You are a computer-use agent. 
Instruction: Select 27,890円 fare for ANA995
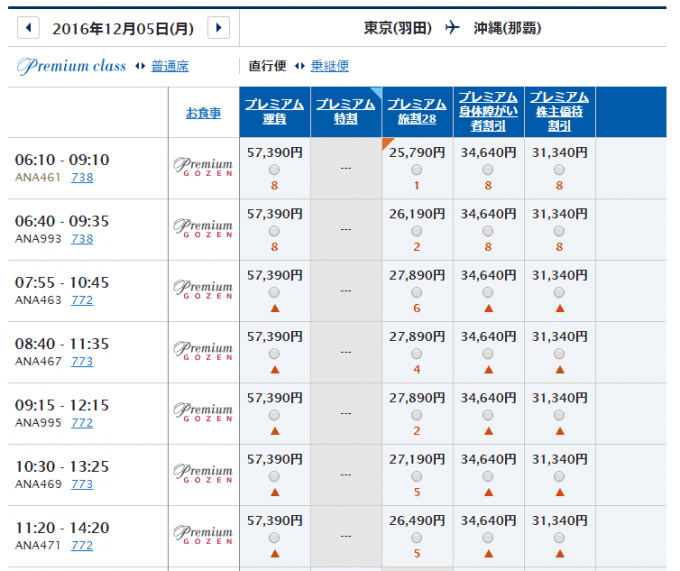(x=416, y=415)
